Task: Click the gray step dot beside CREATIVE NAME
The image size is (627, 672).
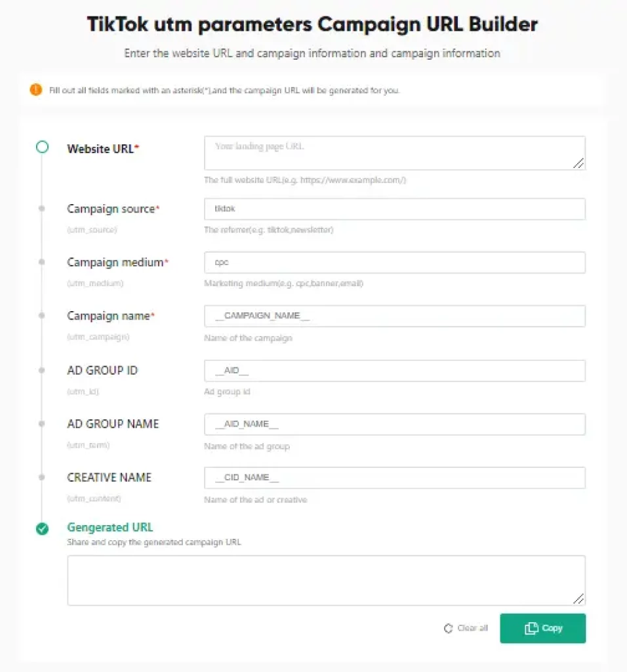Action: coord(41,476)
